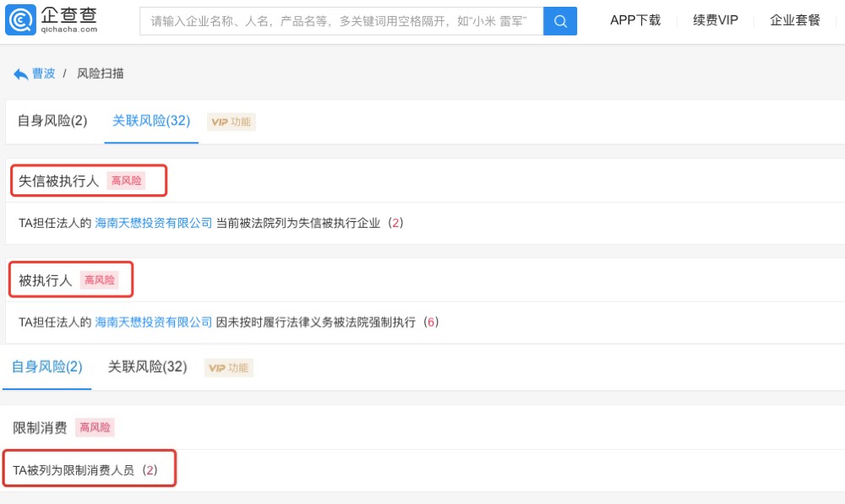The width and height of the screenshot is (845, 504).
Task: Go back to the 曹波 profile link
Action: (x=44, y=73)
